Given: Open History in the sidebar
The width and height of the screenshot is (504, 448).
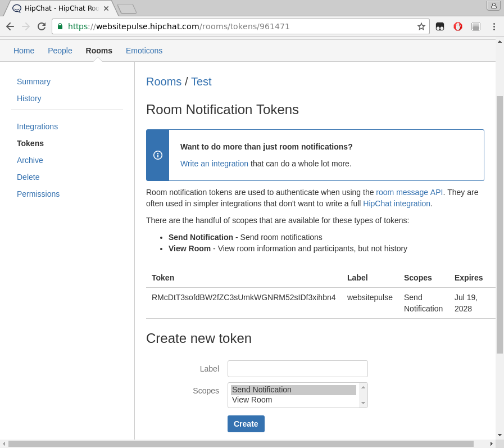Looking at the screenshot, I should click(x=29, y=98).
